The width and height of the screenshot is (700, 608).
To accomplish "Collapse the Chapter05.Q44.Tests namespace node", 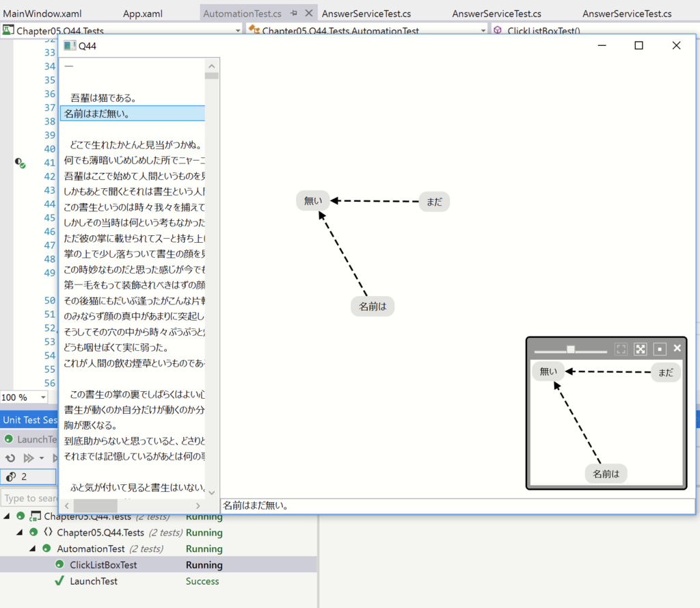I will [20, 532].
